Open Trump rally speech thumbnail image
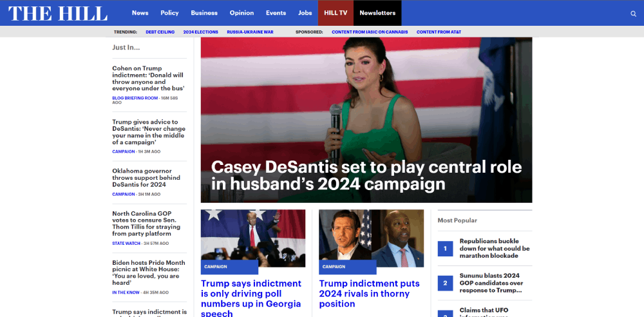The height and width of the screenshot is (317, 644). pyautogui.click(x=253, y=238)
